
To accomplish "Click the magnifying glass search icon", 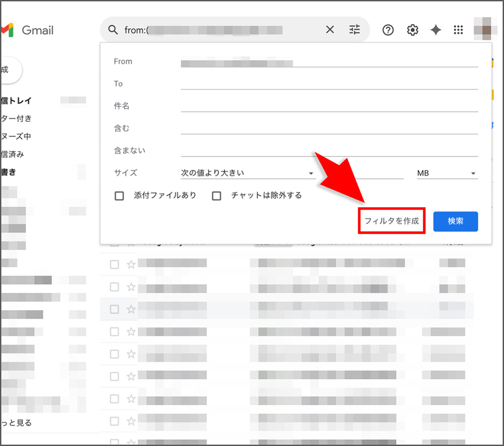I will (x=113, y=30).
